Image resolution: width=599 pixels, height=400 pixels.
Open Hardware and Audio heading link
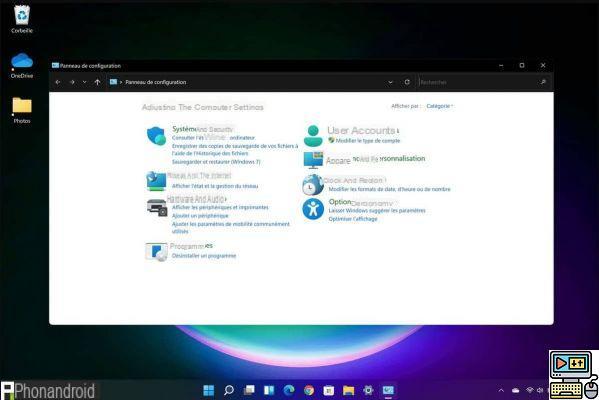pos(197,199)
